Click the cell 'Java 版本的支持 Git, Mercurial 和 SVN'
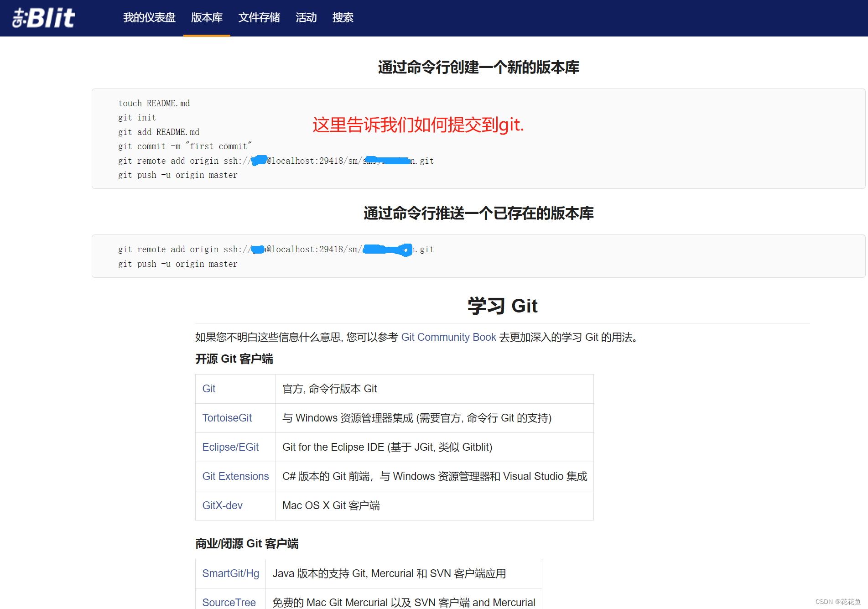868x609 pixels. [x=404, y=573]
